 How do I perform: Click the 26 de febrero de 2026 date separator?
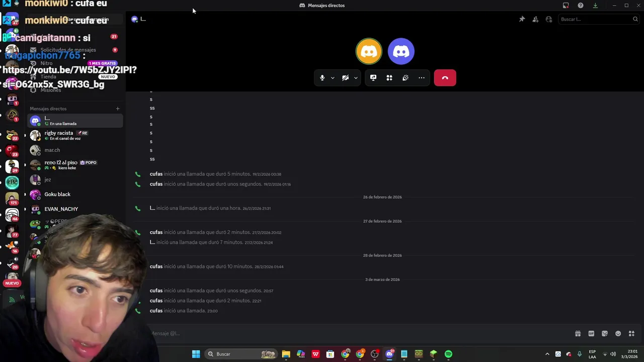(x=382, y=197)
